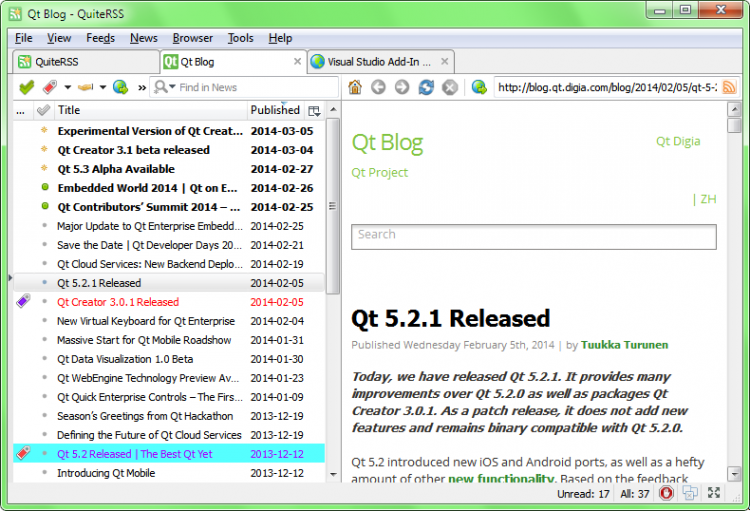This screenshot has width=750, height=511.
Task: Toggle read dot for Qt 5.2.1 Released row
Action: pyautogui.click(x=45, y=283)
